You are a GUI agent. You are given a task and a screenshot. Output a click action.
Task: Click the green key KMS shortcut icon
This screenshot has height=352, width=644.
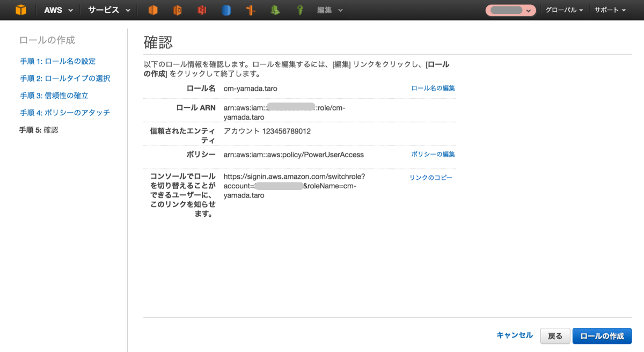(x=299, y=10)
